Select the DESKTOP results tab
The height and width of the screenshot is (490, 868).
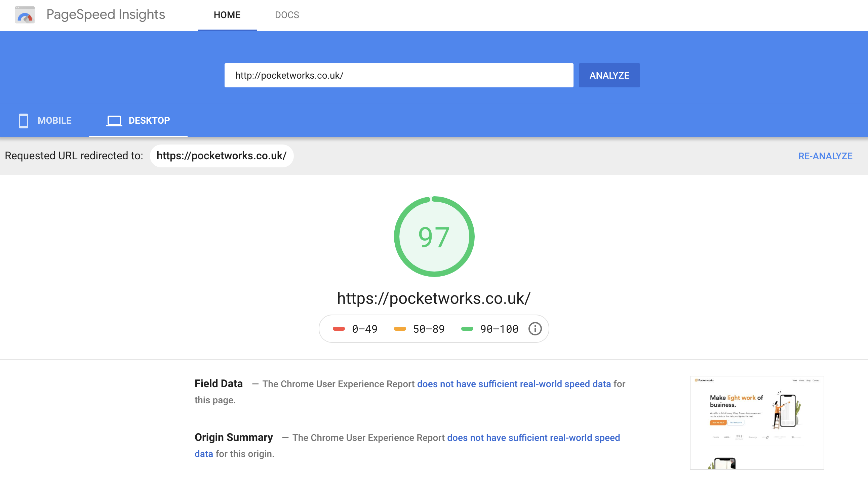(138, 121)
